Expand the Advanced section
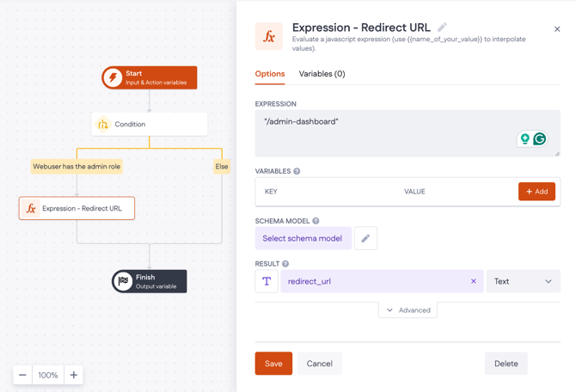The width and height of the screenshot is (576, 392). pyautogui.click(x=407, y=310)
